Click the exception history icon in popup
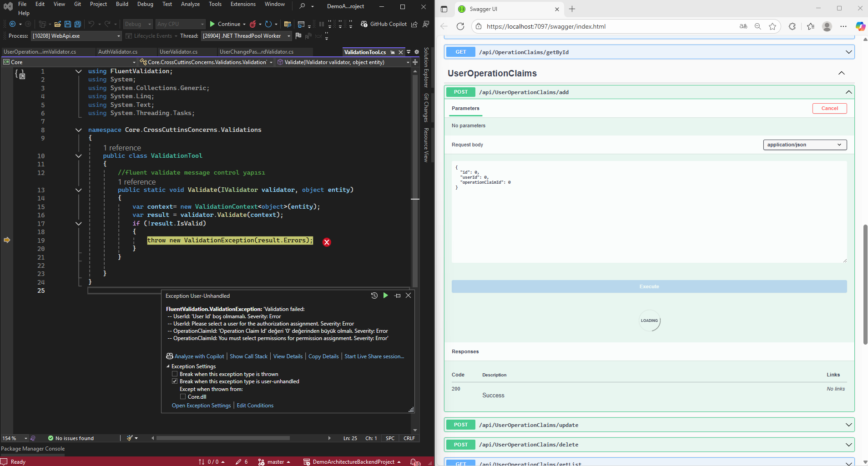 pos(374,296)
